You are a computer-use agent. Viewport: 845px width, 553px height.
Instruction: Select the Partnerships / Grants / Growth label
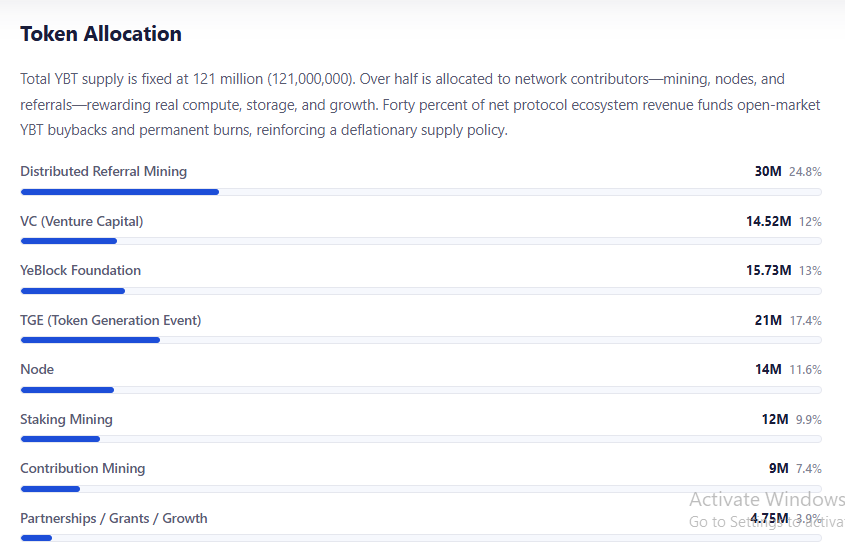[x=114, y=519]
